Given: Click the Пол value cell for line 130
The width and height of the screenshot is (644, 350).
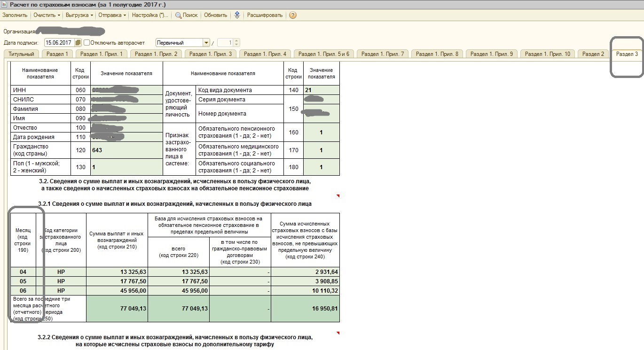Looking at the screenshot, I should (126, 167).
